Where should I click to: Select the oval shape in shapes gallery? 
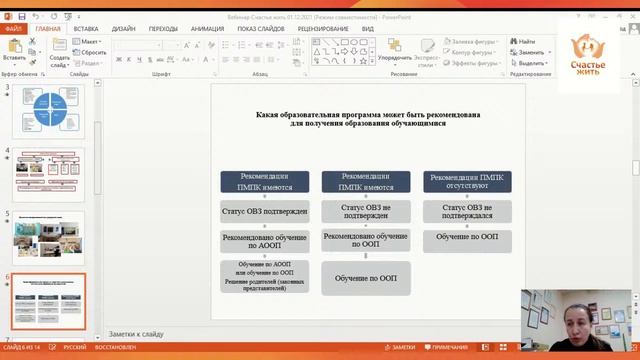(x=354, y=42)
